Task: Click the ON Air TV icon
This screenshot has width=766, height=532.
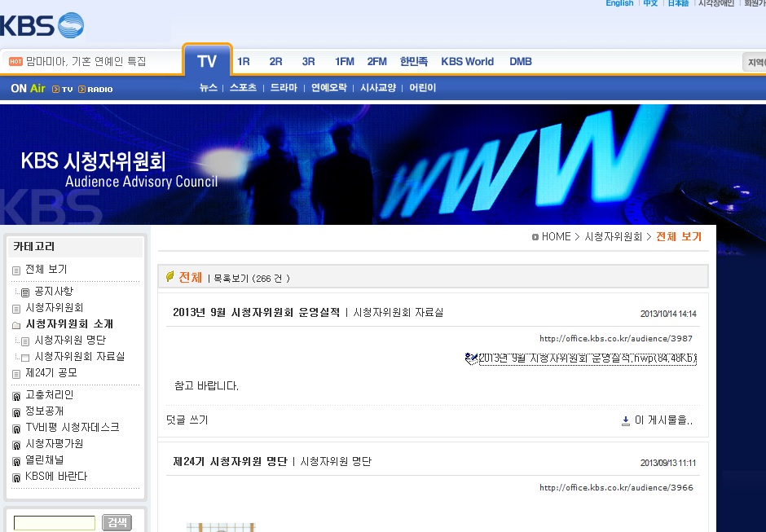Action: [x=63, y=89]
